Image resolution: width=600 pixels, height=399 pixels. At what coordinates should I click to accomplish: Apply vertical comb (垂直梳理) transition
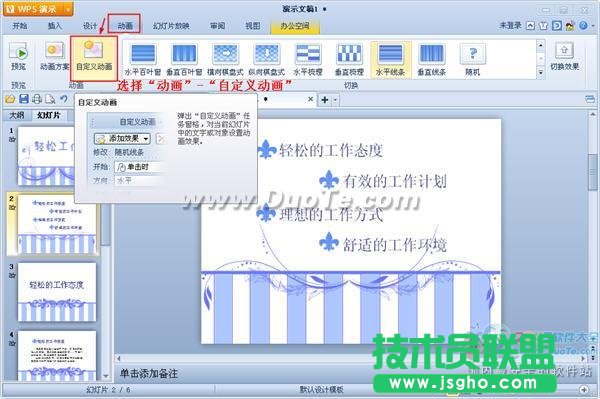click(349, 59)
